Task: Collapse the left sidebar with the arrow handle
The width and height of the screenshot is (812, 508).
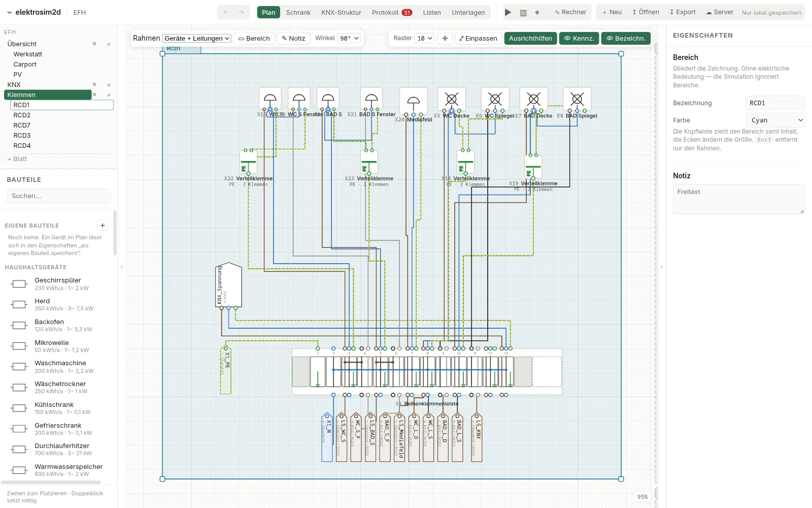Action: [x=122, y=267]
